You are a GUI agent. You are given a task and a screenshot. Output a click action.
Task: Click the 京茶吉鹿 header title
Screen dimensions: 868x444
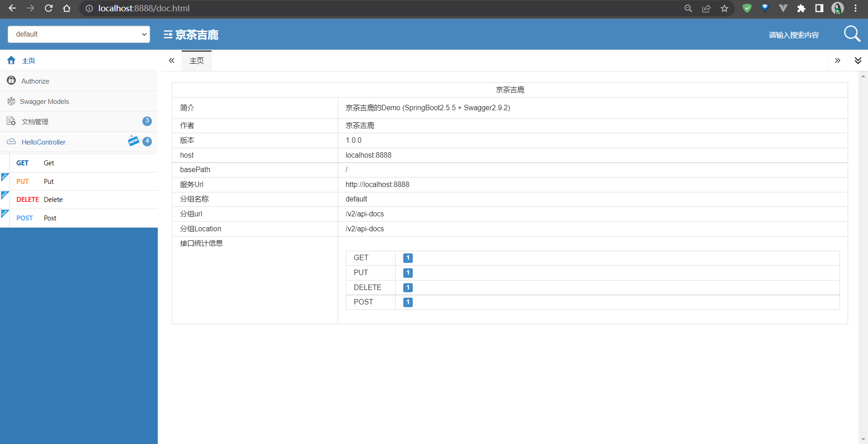(197, 35)
